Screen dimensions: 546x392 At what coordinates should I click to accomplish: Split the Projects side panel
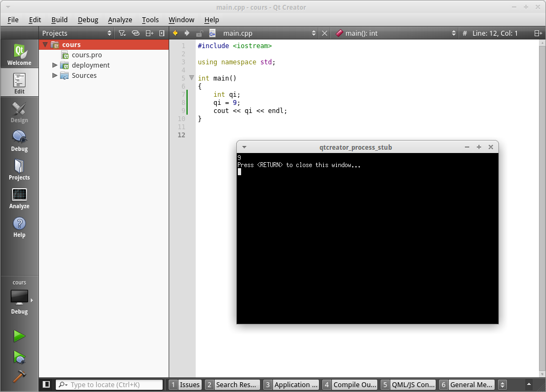coord(149,33)
